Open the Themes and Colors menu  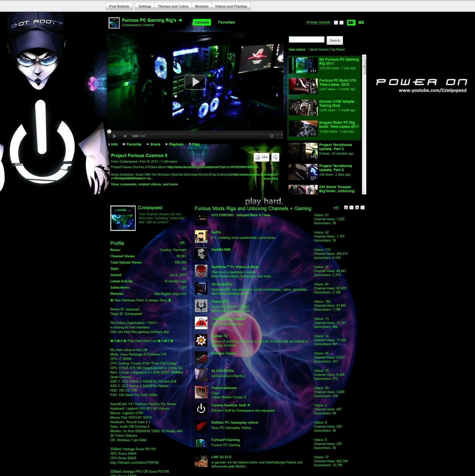pos(173,6)
